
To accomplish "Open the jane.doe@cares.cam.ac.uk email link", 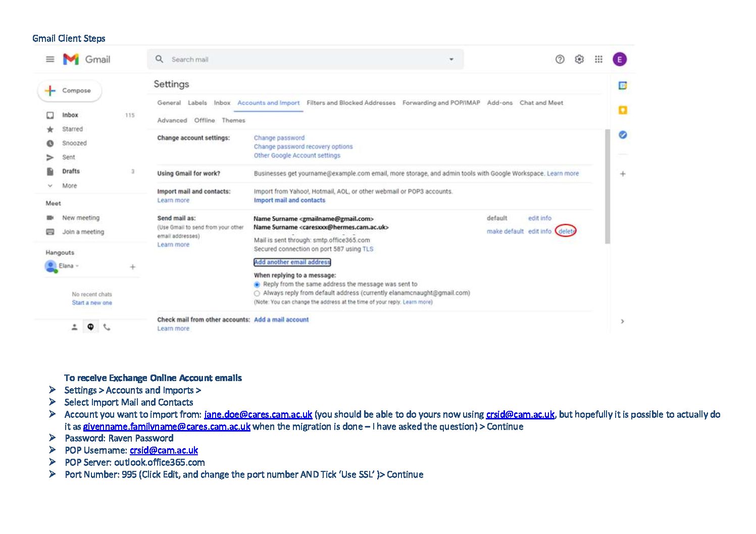I will click(258, 414).
